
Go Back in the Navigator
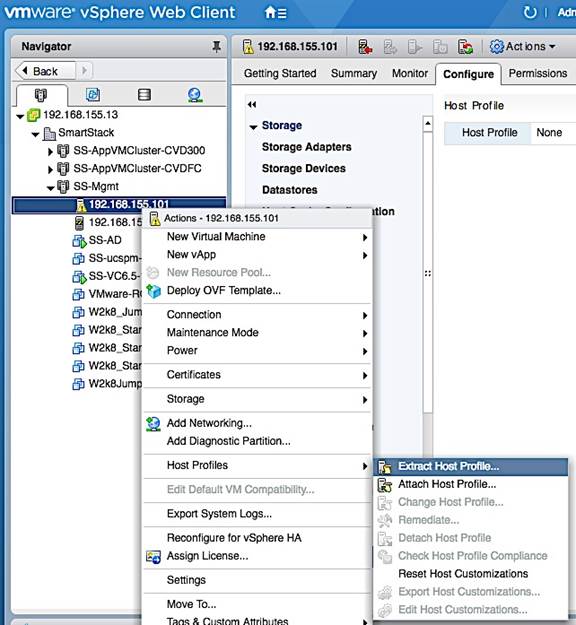click(x=45, y=71)
